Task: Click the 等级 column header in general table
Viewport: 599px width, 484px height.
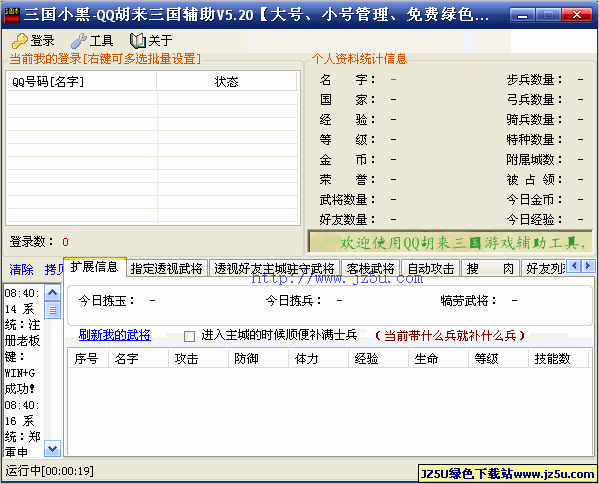Action: coord(498,358)
